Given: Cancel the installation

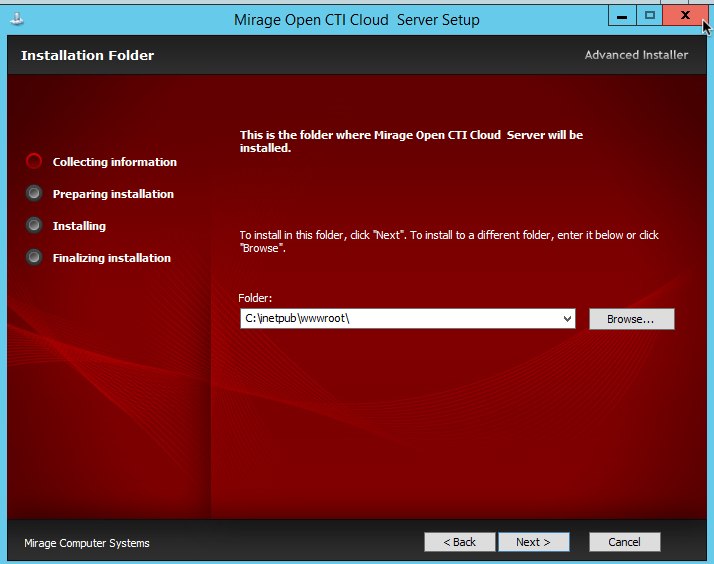Looking at the screenshot, I should pyautogui.click(x=624, y=542).
